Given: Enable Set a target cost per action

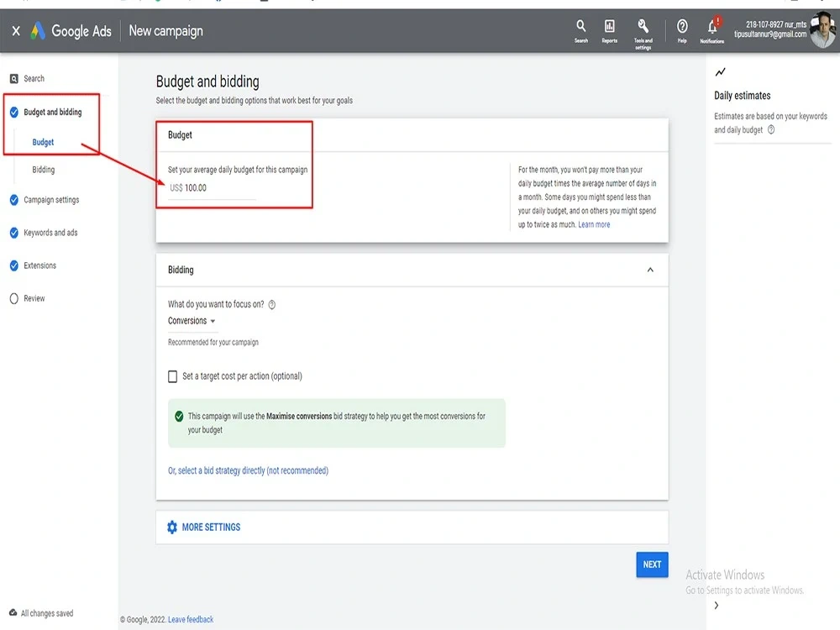Looking at the screenshot, I should click(x=172, y=376).
